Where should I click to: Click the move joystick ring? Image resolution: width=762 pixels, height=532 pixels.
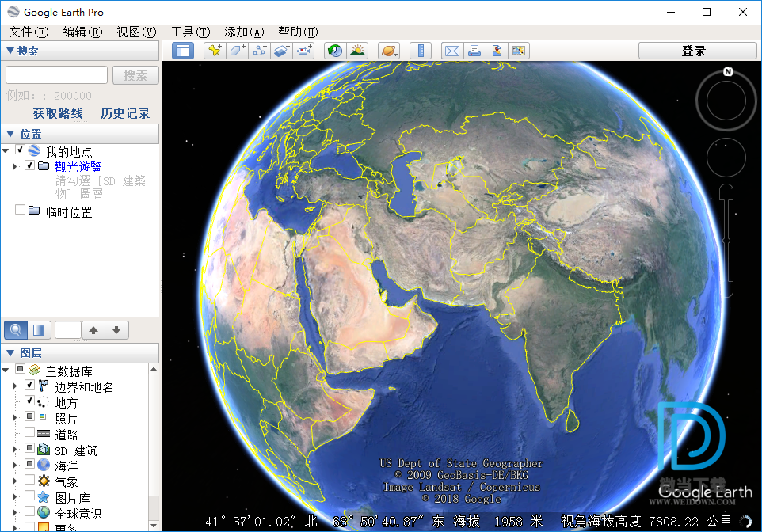point(726,158)
